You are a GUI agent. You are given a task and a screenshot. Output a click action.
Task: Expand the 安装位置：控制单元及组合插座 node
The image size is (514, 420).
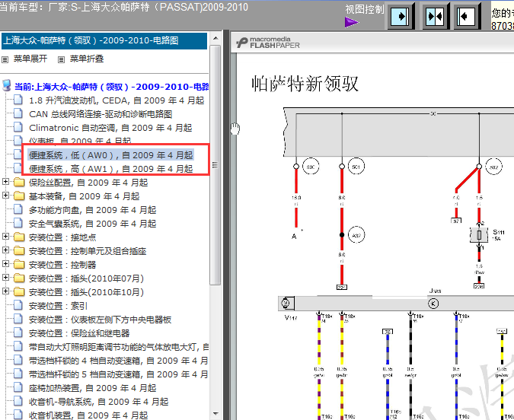[x=5, y=250]
